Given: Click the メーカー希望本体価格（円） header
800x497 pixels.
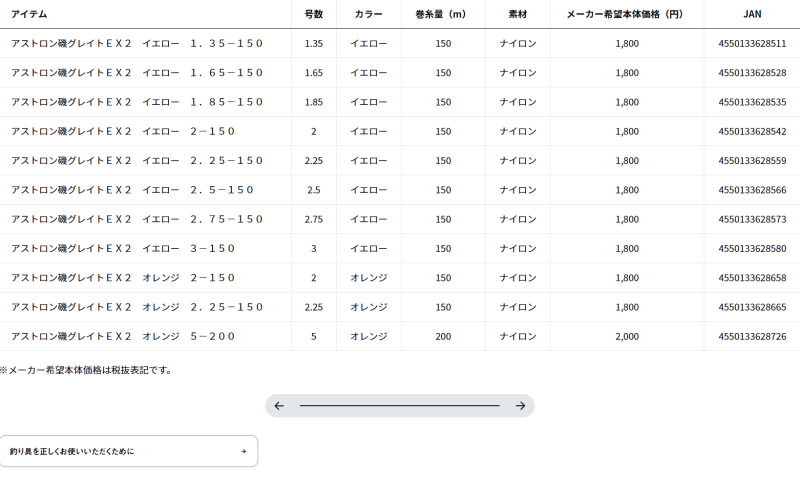Looking at the screenshot, I should 627,14.
